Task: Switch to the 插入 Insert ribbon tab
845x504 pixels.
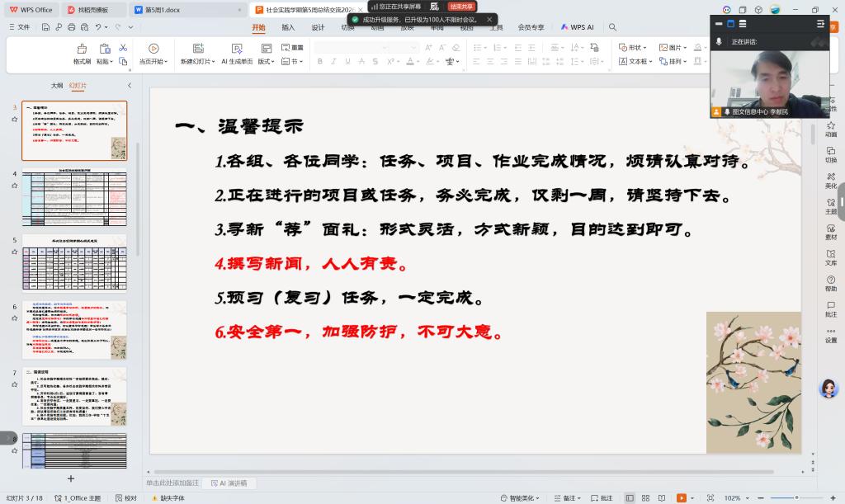Action: tap(288, 27)
